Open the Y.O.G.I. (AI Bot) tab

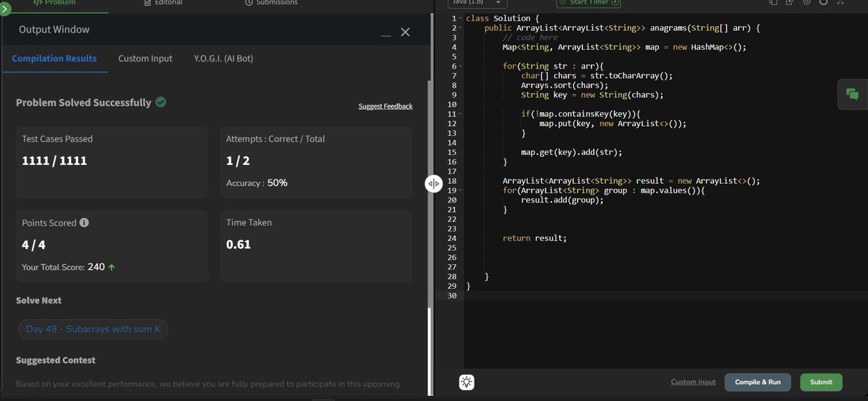pyautogui.click(x=224, y=59)
